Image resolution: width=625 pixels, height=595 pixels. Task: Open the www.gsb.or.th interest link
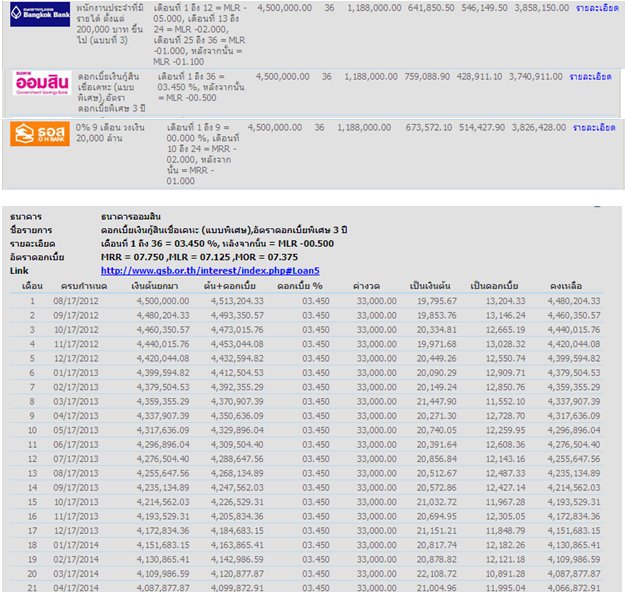click(x=210, y=271)
